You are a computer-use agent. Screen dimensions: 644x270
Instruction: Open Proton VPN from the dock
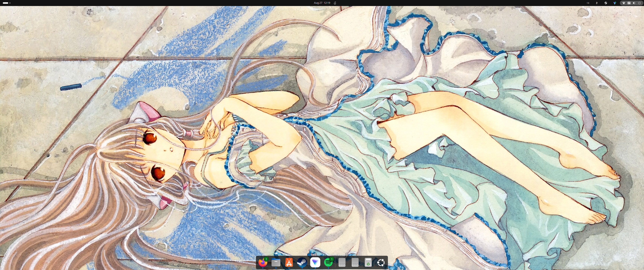click(x=315, y=262)
